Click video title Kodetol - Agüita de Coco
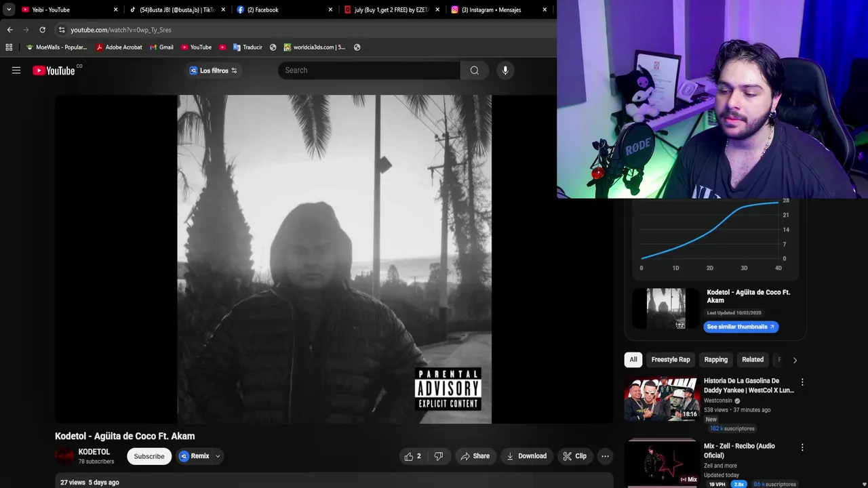The width and height of the screenshot is (868, 488). click(125, 436)
